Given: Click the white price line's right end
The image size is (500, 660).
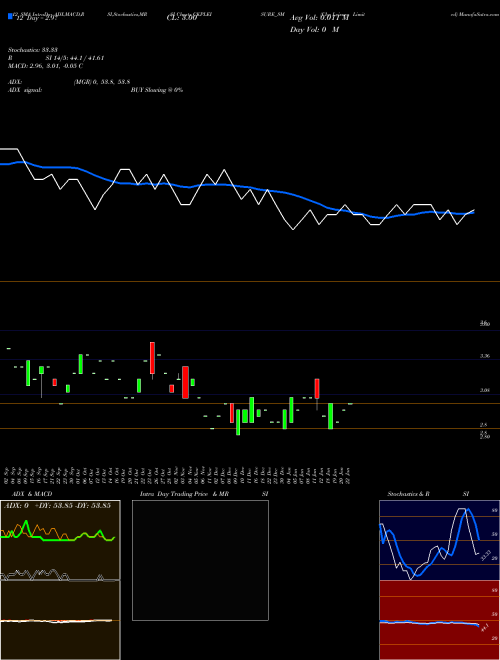Looking at the screenshot, I should [474, 210].
